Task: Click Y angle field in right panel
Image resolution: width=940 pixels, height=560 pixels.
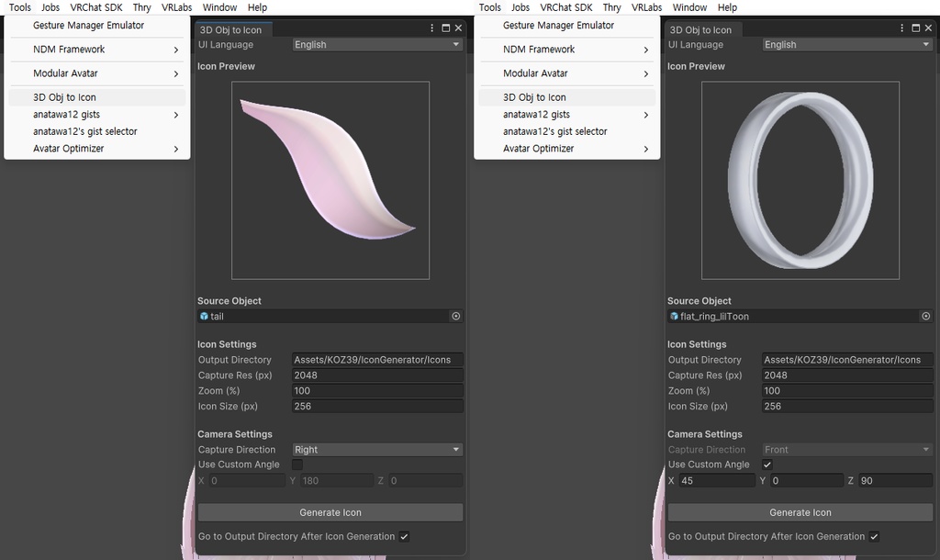Action: (806, 481)
